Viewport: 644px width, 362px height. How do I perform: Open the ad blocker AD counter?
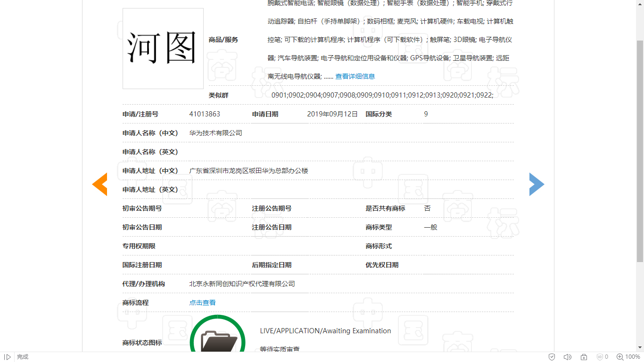(x=603, y=357)
